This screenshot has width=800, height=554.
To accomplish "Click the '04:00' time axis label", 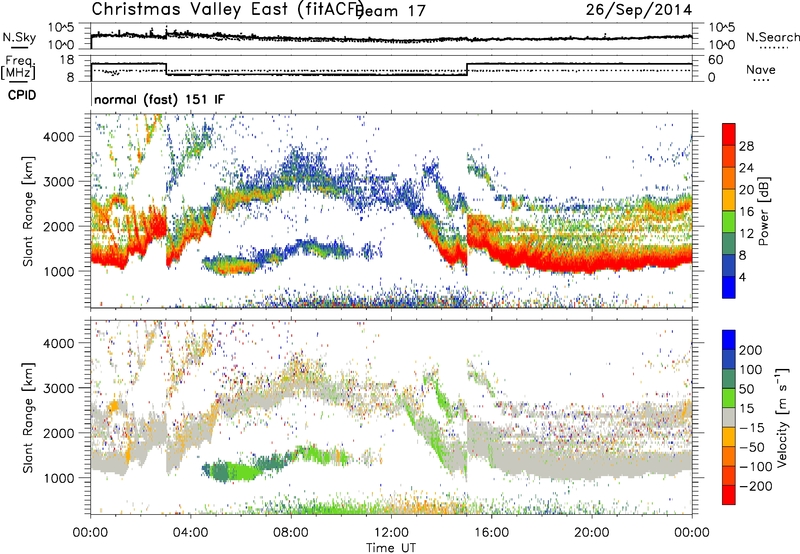I will point(191,533).
